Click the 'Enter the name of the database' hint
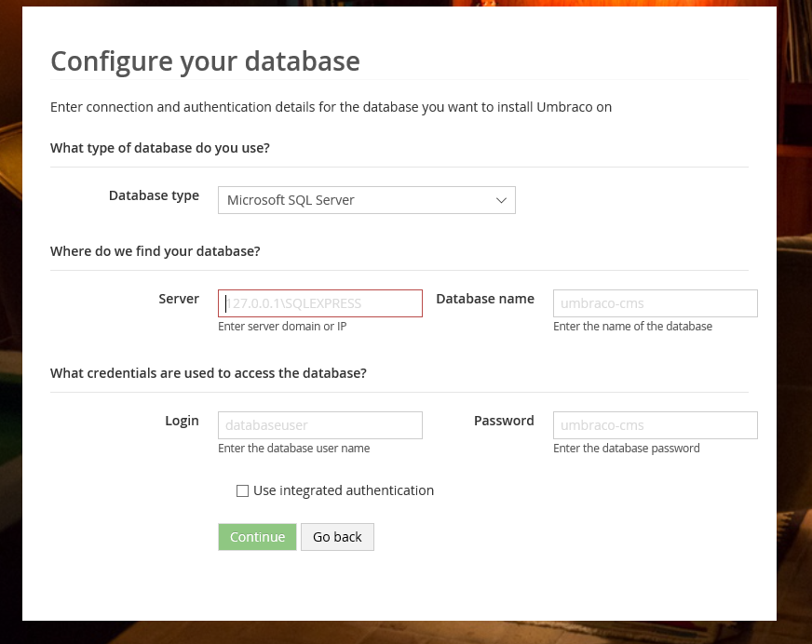812x644 pixels. tap(632, 327)
